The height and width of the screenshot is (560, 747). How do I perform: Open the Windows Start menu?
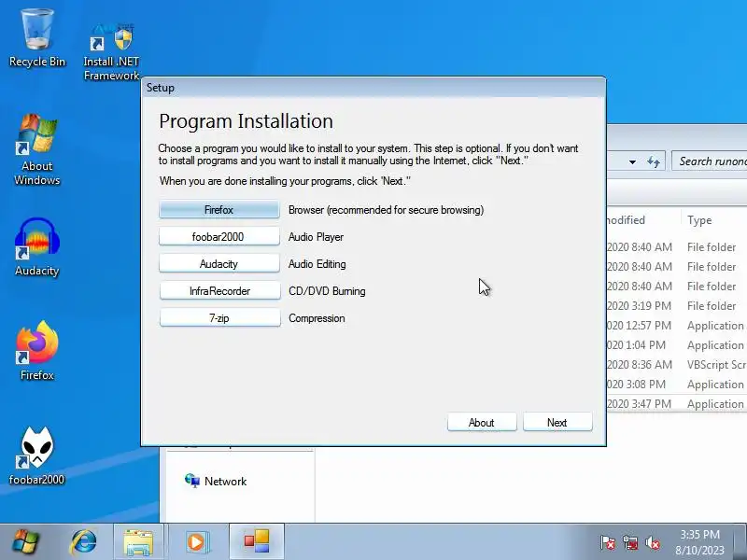[26, 542]
